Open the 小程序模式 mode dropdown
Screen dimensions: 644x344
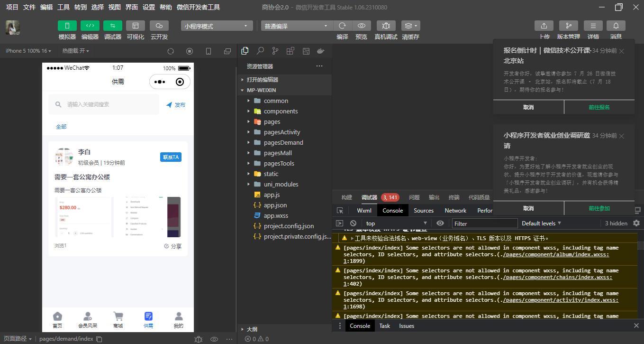(217, 26)
